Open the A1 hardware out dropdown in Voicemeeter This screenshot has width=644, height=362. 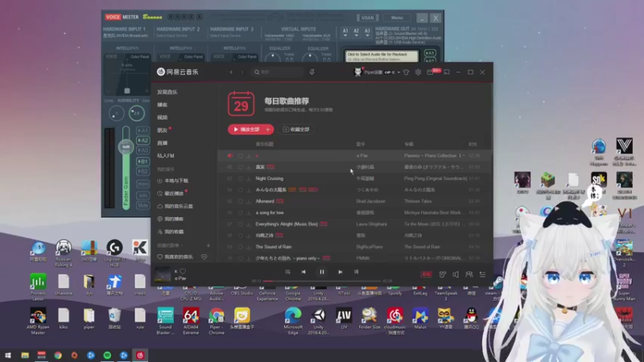[x=345, y=32]
